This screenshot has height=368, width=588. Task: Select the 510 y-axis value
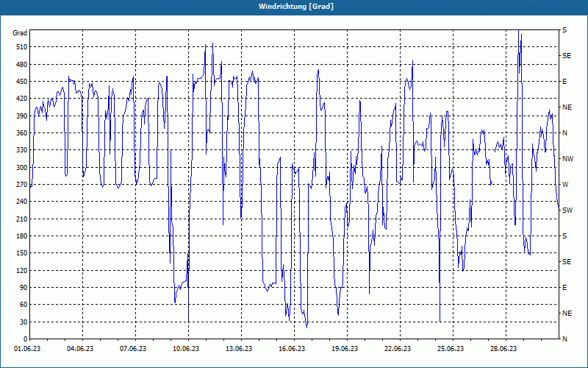coord(21,47)
